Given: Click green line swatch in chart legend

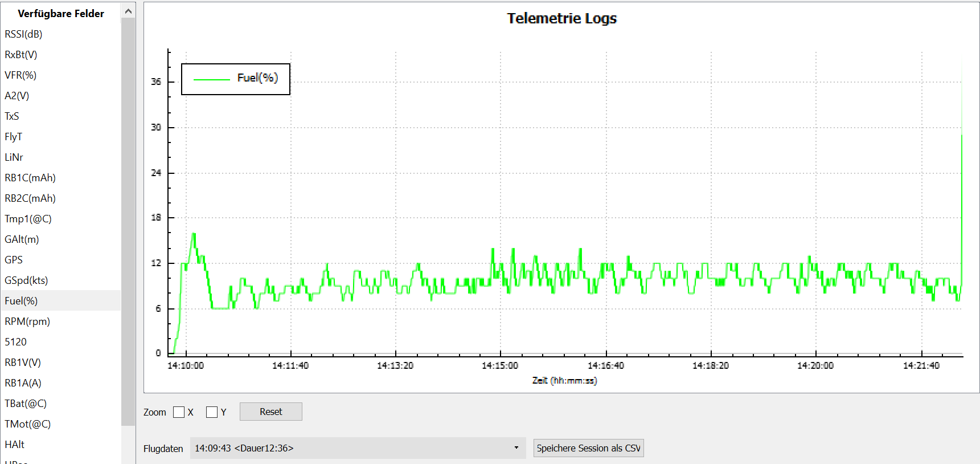Looking at the screenshot, I should click(211, 79).
